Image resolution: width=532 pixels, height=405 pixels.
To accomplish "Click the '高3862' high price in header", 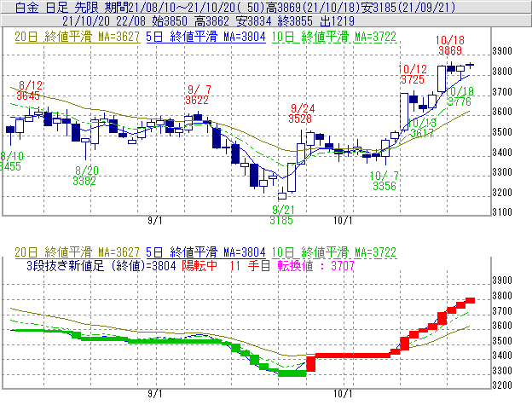I will click(211, 21).
